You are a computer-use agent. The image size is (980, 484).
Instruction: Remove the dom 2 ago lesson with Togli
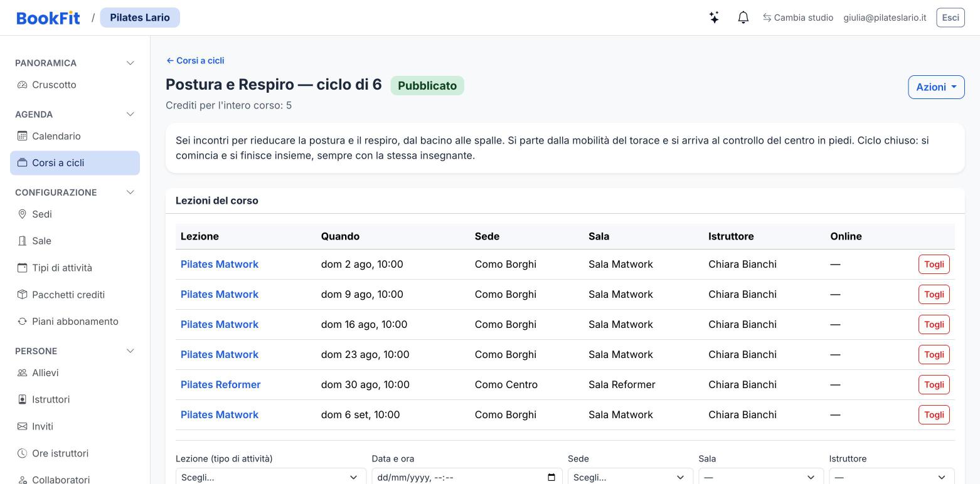[934, 265]
